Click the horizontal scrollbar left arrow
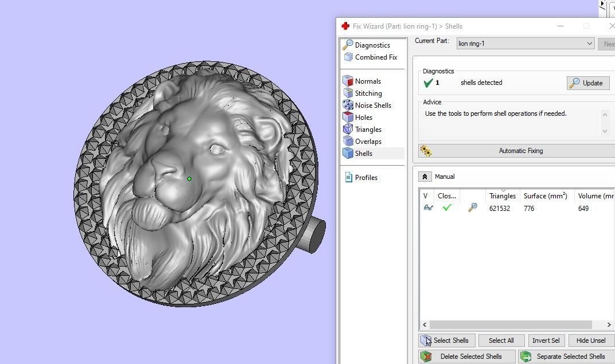Image resolution: width=615 pixels, height=364 pixels. click(425, 325)
